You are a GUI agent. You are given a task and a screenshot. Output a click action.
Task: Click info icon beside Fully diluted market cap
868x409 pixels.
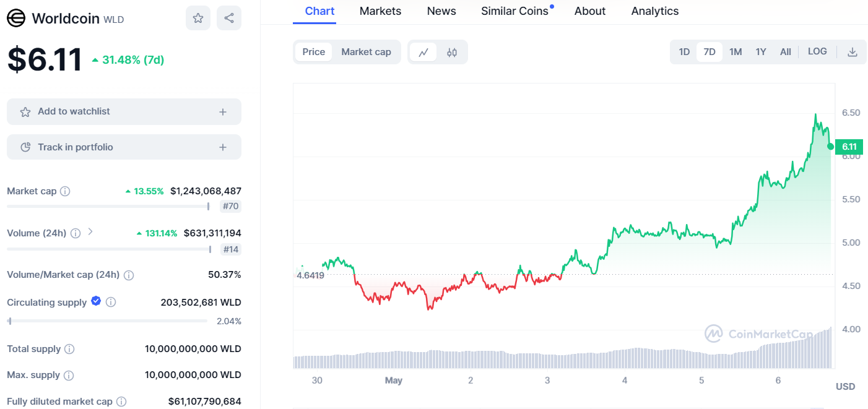[121, 402]
